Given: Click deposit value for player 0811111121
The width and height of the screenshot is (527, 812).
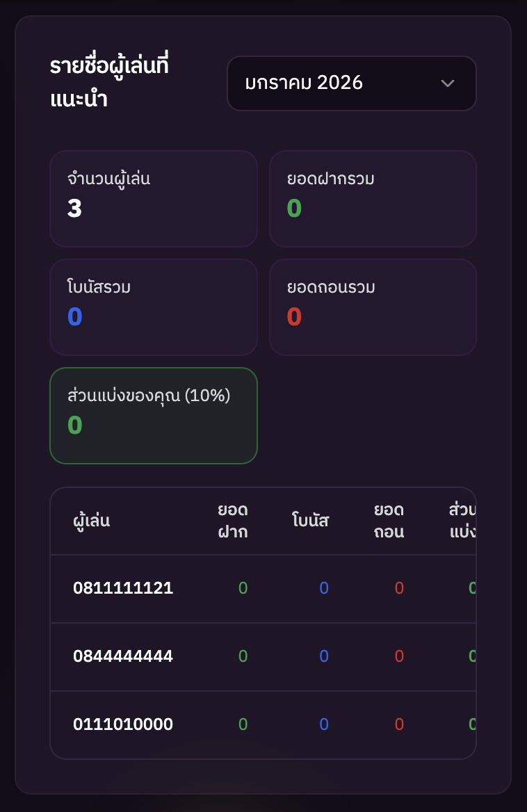Looking at the screenshot, I should click(x=243, y=589).
